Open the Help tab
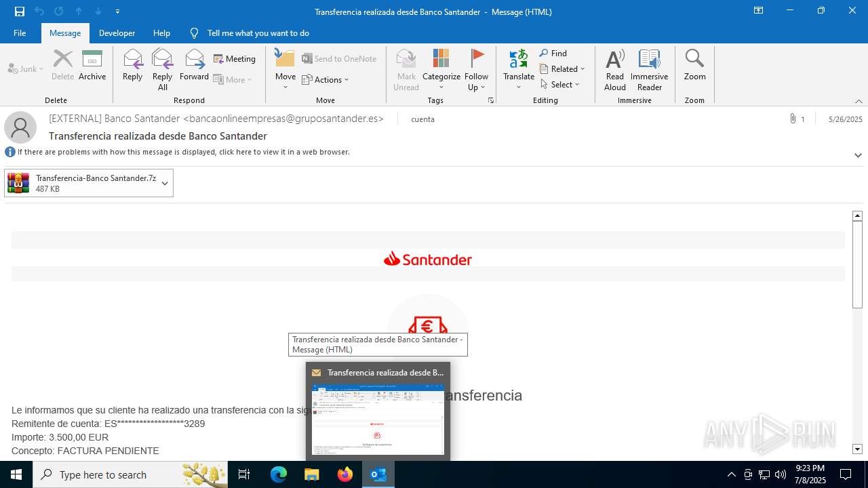 [x=161, y=33]
